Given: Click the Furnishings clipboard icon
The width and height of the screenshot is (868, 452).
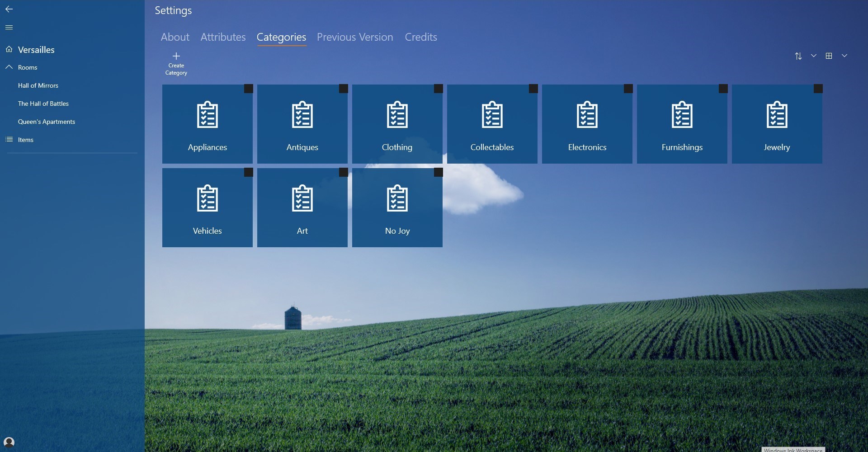Looking at the screenshot, I should [682, 114].
